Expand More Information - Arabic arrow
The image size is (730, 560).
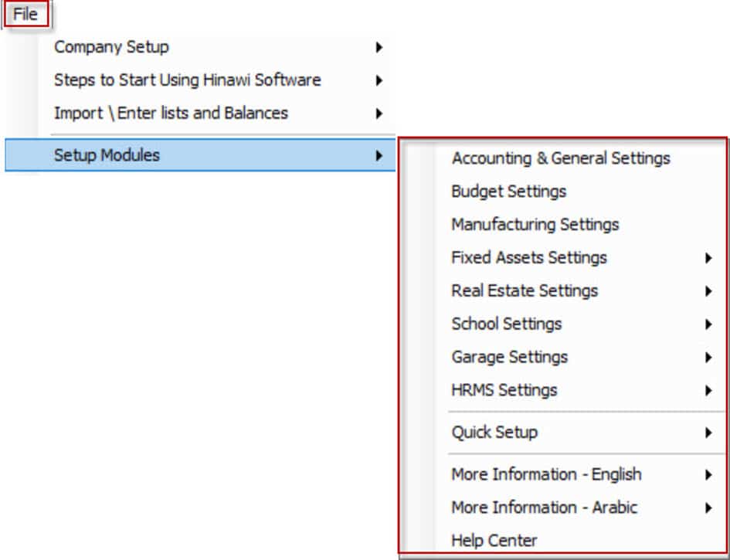pyautogui.click(x=708, y=508)
